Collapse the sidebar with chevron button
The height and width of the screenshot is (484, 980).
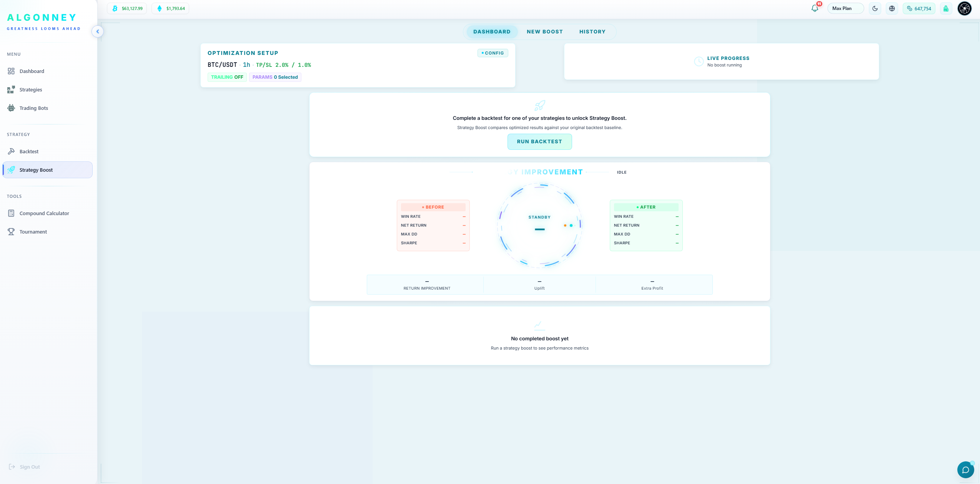click(98, 31)
